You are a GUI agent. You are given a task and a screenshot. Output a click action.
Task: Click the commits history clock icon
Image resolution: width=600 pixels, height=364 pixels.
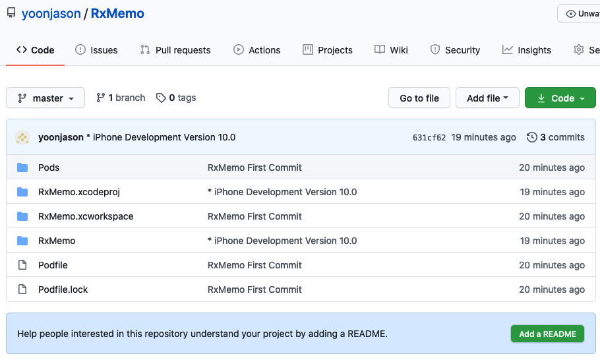(532, 137)
